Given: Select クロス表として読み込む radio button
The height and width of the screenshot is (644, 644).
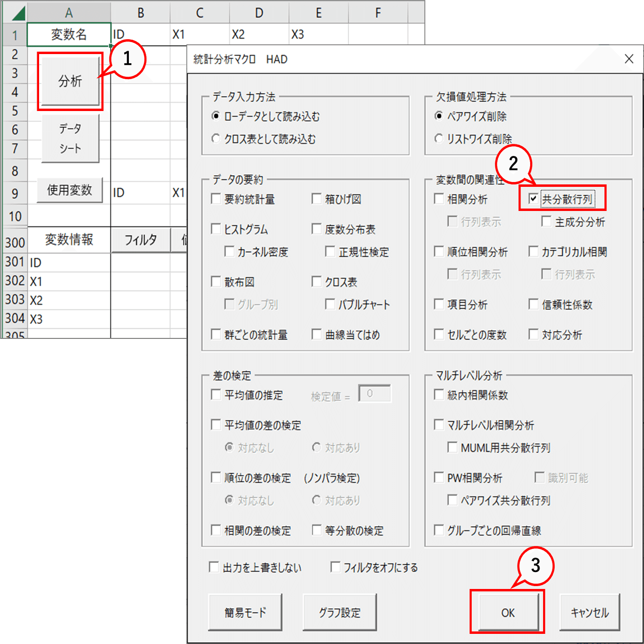Looking at the screenshot, I should pos(216,139).
